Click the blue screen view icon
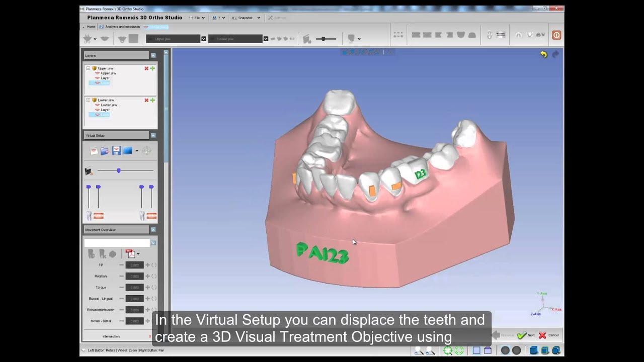Image resolution: width=644 pixels, height=362 pixels. (127, 150)
